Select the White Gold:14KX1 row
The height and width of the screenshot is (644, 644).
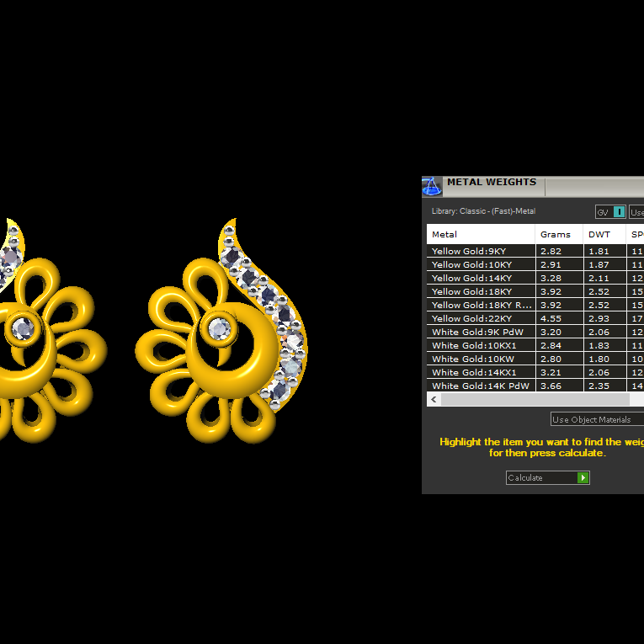(535, 373)
